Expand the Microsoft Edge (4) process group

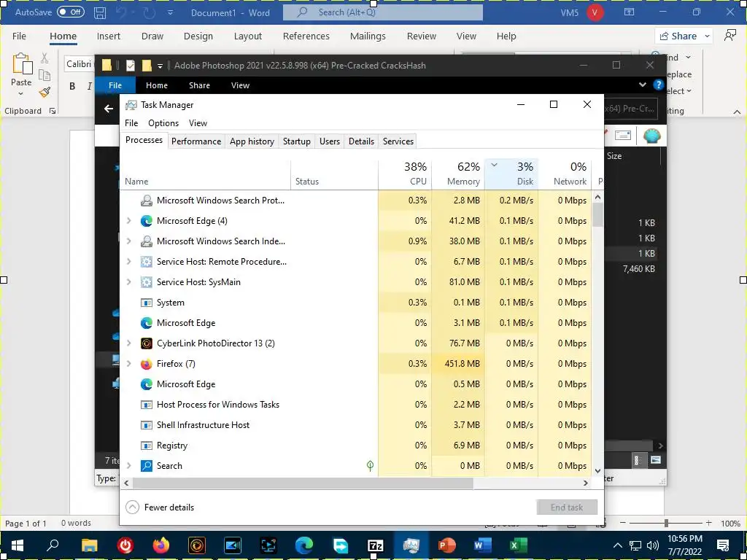(x=128, y=221)
